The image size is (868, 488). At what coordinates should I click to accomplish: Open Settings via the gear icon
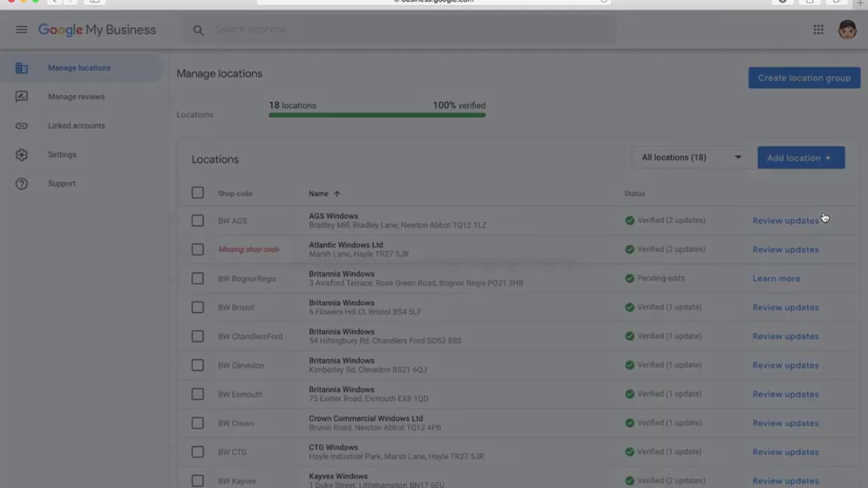tap(22, 155)
